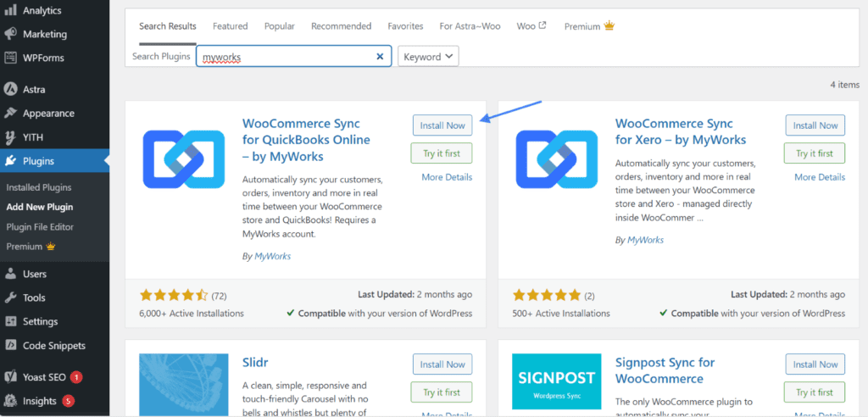Click the Slidr plugin thumbnail
This screenshot has height=417, width=868.
pyautogui.click(x=184, y=385)
